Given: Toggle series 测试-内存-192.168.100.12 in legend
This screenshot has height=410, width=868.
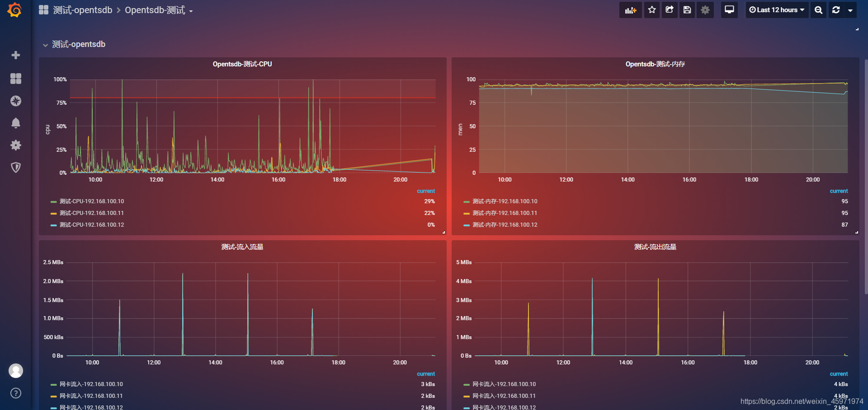Looking at the screenshot, I should pos(505,225).
